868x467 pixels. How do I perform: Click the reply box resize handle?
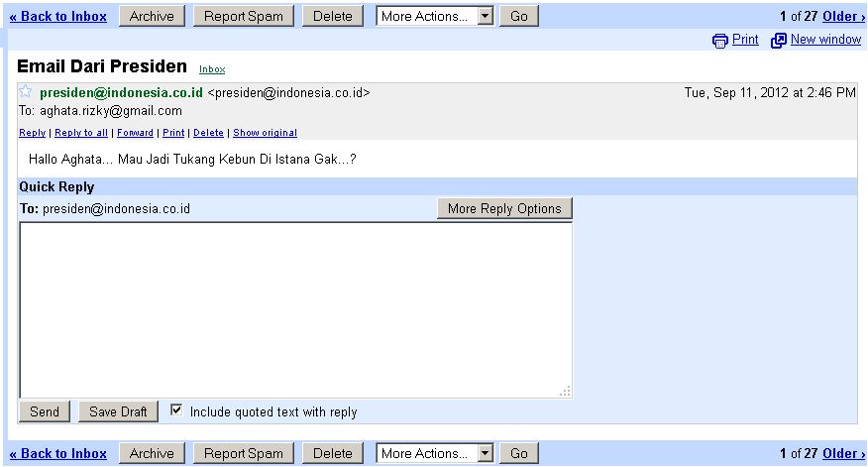pos(565,391)
